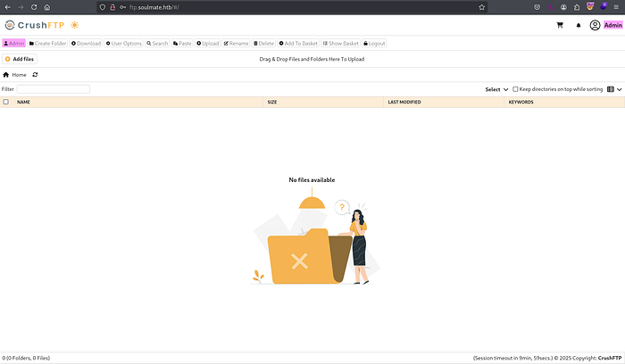Image resolution: width=625 pixels, height=364 pixels.
Task: Open User Options from the toolbar
Action: click(123, 43)
